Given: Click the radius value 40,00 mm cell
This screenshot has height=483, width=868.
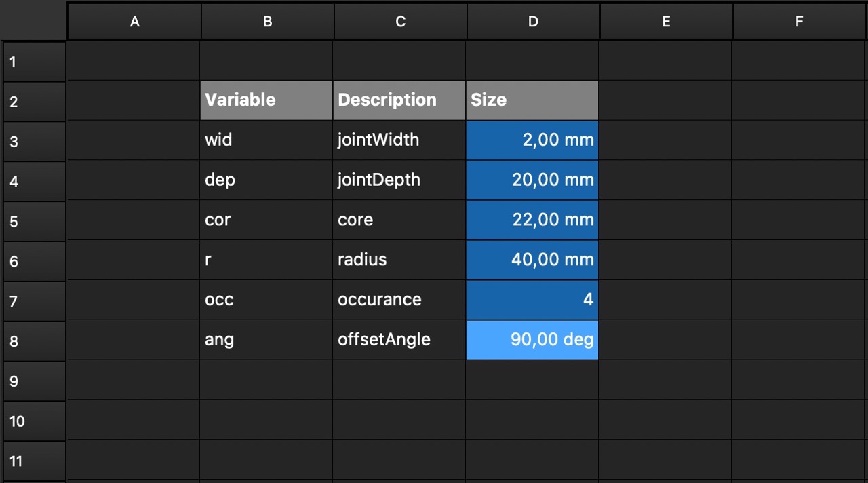Looking at the screenshot, I should tap(532, 260).
